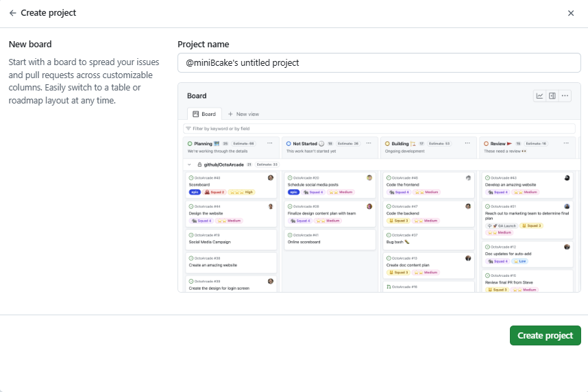588x392 pixels.
Task: Click the Review final PR from Steve card
Action: tap(527, 282)
